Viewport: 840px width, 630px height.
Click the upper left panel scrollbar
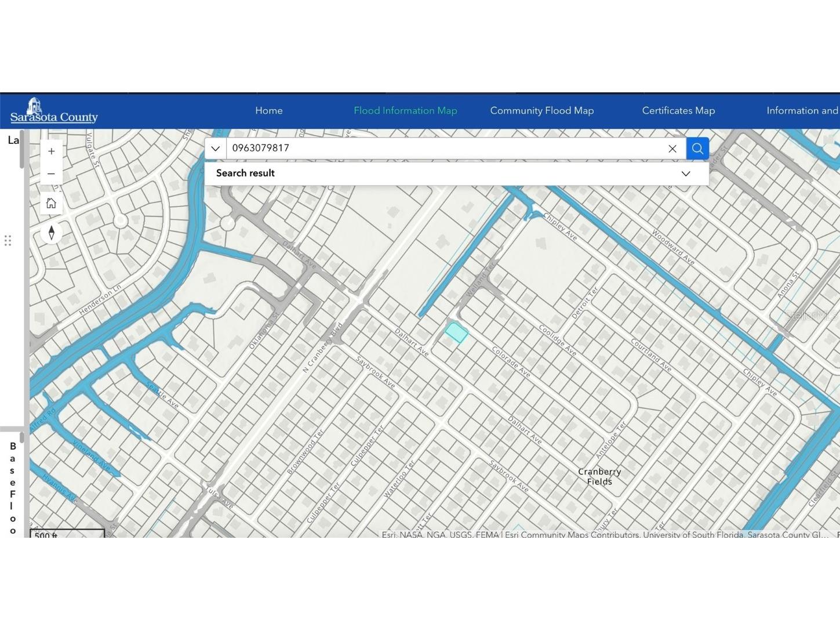pos(22,150)
